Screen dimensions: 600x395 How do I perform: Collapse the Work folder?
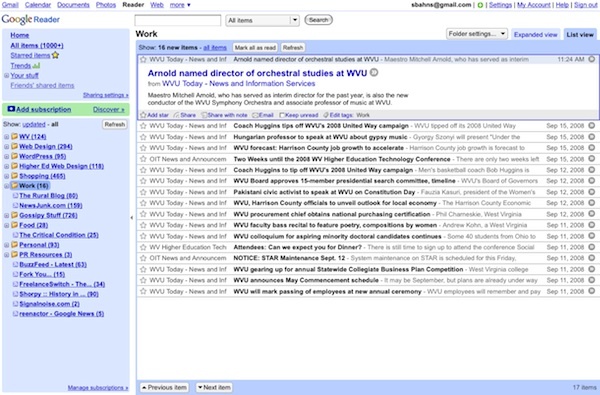coord(7,186)
